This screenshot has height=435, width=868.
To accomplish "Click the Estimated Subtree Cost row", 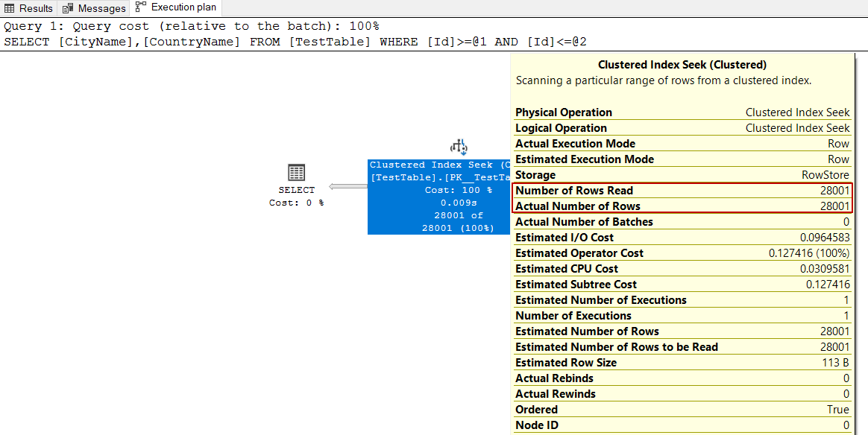I will tap(682, 285).
